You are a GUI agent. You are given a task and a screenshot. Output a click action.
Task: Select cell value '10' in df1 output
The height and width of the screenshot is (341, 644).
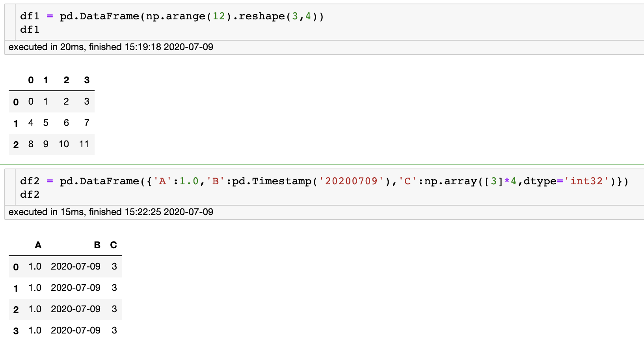[64, 144]
